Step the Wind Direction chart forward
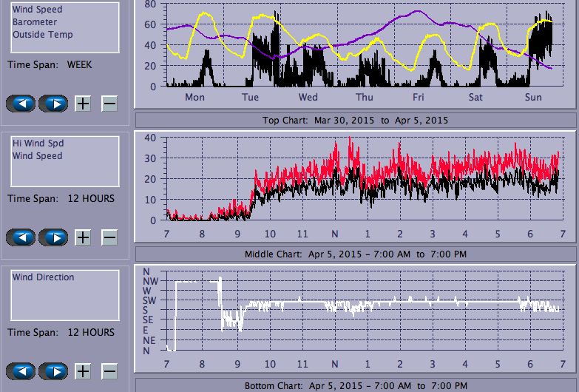Image resolution: width=579 pixels, height=392 pixels. [x=53, y=371]
